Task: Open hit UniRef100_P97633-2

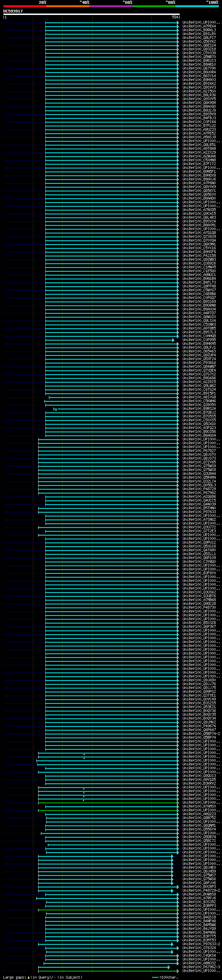Action: [201, 944]
